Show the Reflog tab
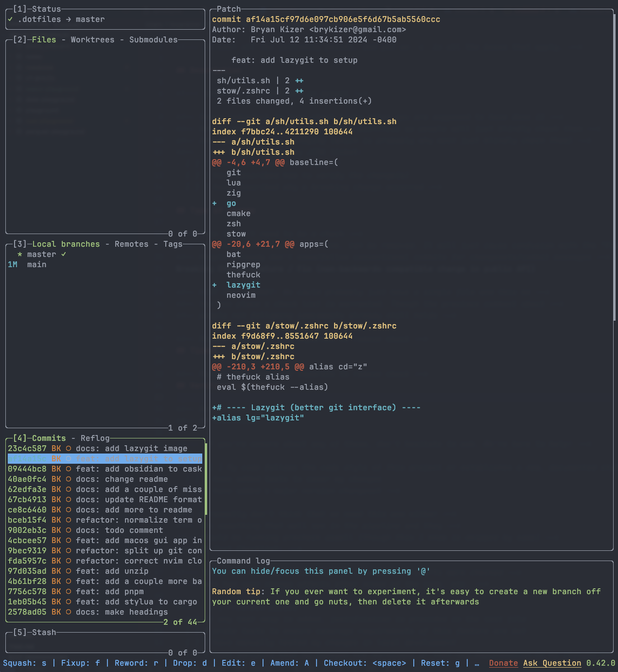618x672 pixels. pyautogui.click(x=95, y=438)
